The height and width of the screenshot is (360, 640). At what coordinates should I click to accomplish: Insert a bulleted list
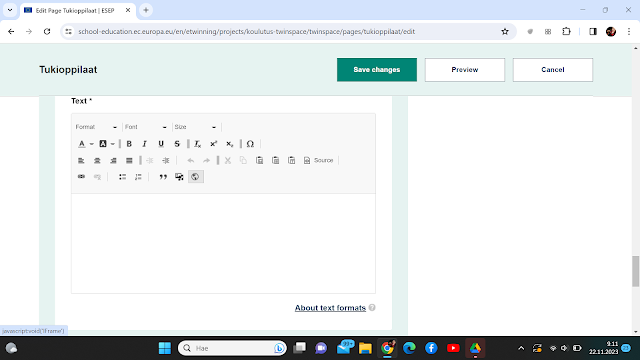(122, 177)
